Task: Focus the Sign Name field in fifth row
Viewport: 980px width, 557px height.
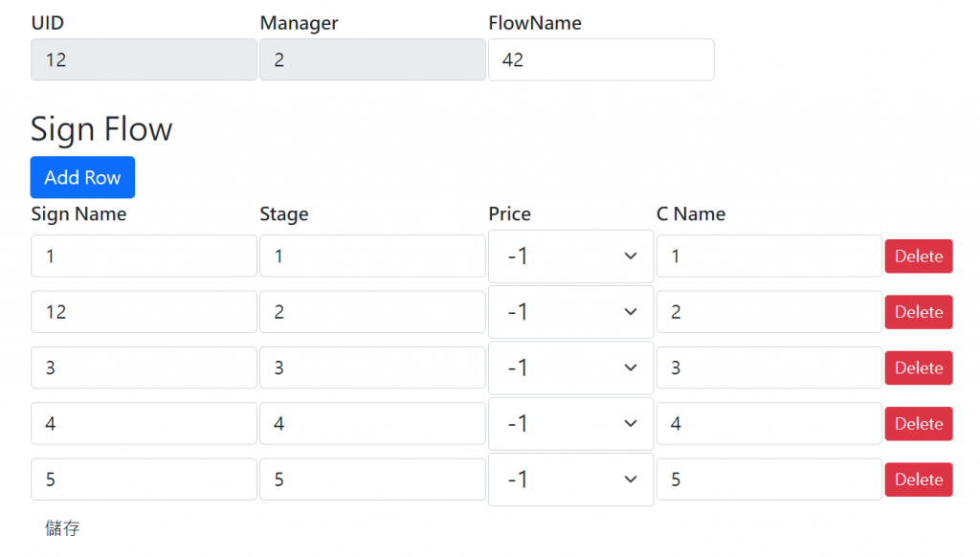Action: 144,479
